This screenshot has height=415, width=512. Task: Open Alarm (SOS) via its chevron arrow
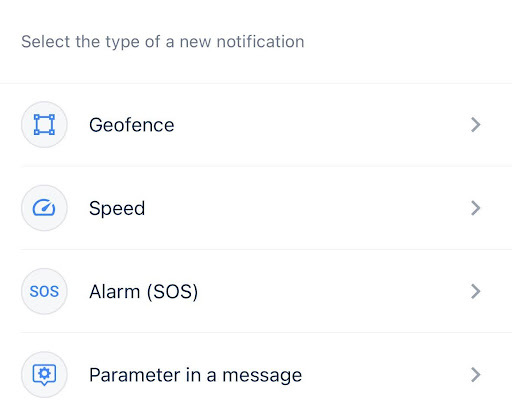[x=476, y=291]
